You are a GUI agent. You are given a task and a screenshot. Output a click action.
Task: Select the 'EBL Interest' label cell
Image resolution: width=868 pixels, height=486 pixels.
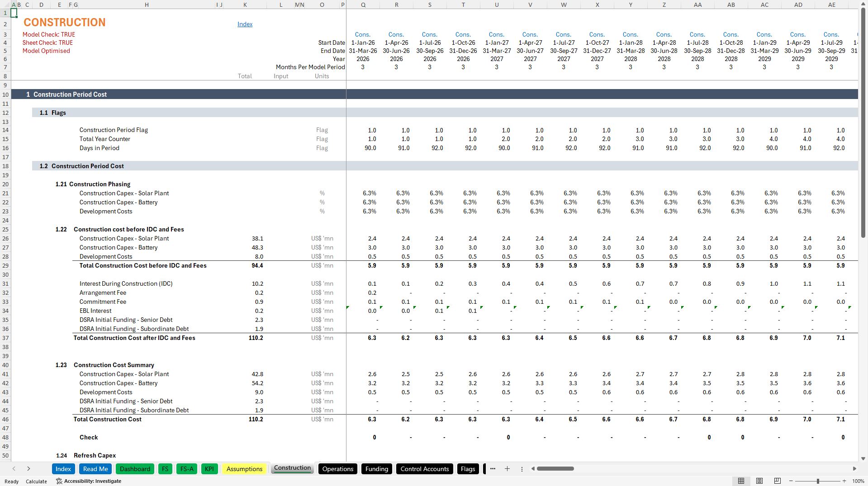95,311
